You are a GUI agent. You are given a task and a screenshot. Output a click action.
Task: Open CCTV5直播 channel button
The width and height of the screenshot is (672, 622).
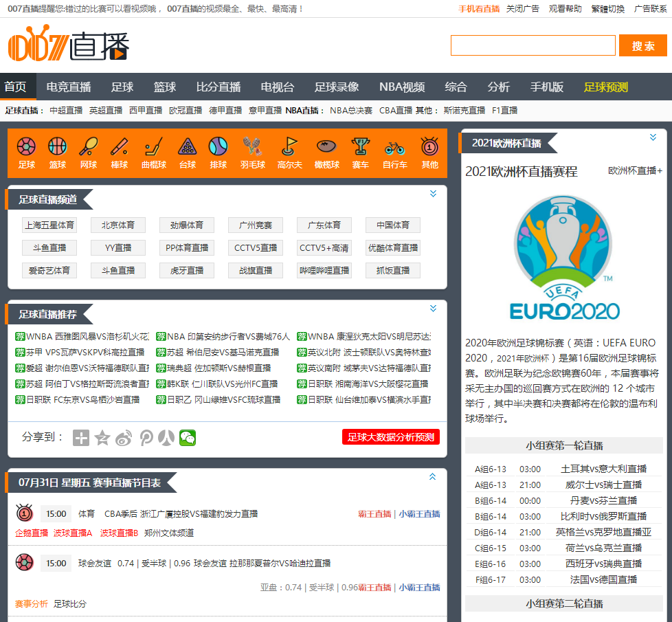pos(256,248)
